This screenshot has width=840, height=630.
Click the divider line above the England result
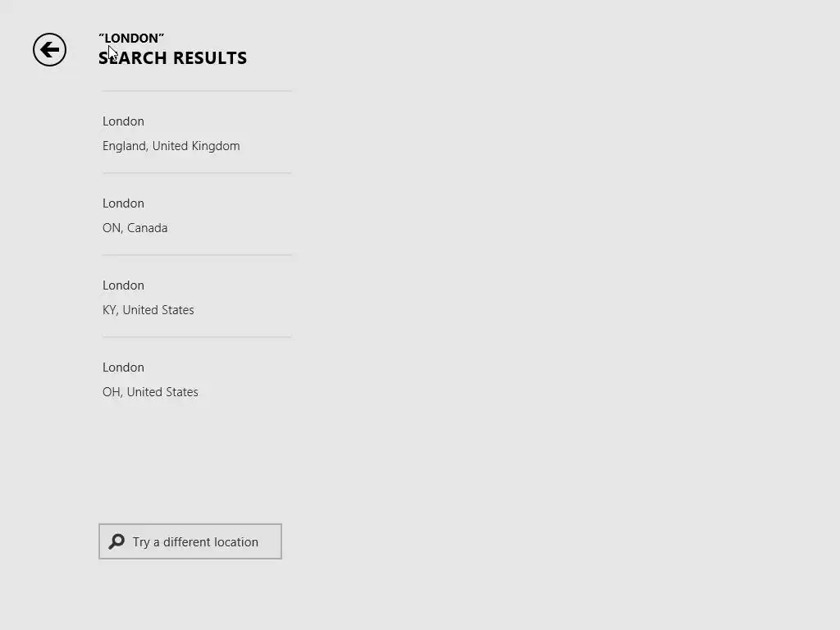pos(197,91)
